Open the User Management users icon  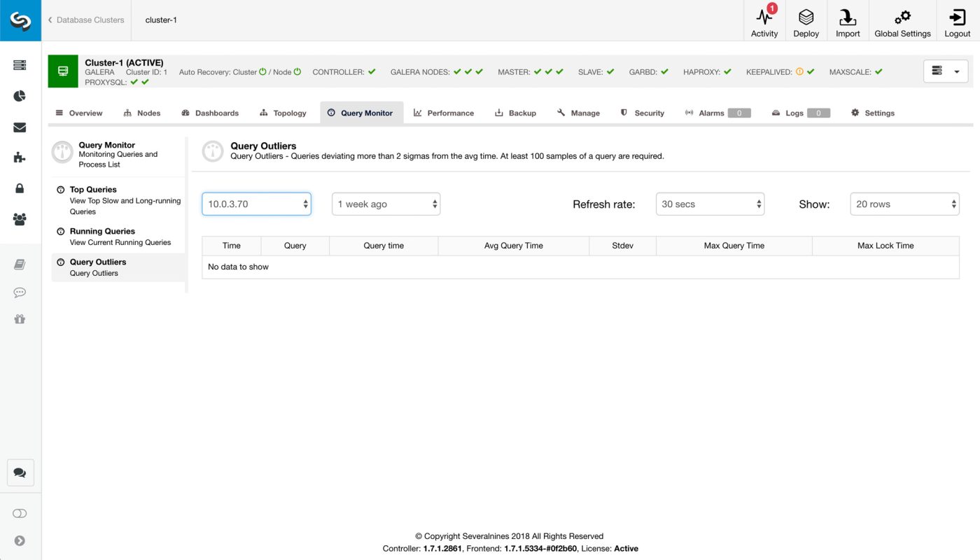(20, 220)
